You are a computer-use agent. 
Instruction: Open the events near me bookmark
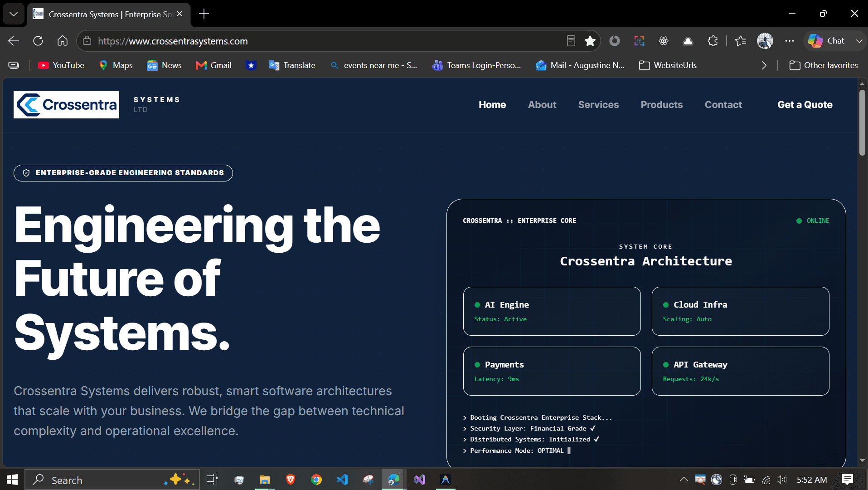point(374,65)
